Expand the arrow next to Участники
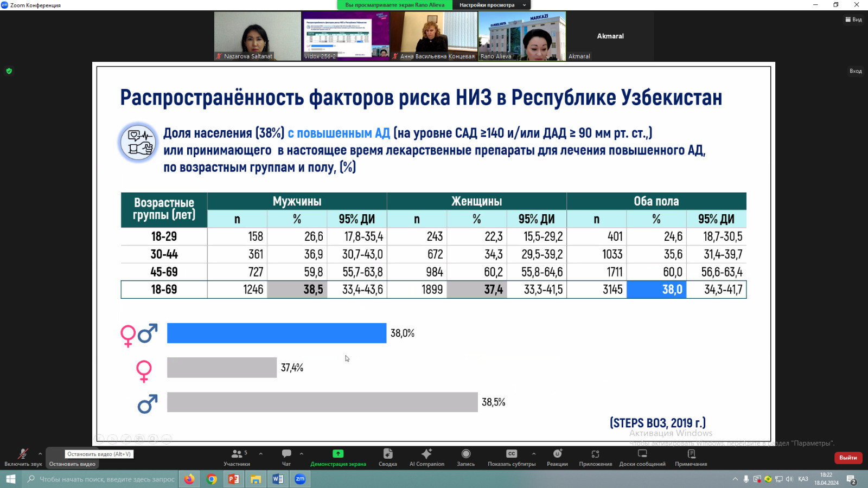The width and height of the screenshot is (868, 488). pyautogui.click(x=261, y=454)
